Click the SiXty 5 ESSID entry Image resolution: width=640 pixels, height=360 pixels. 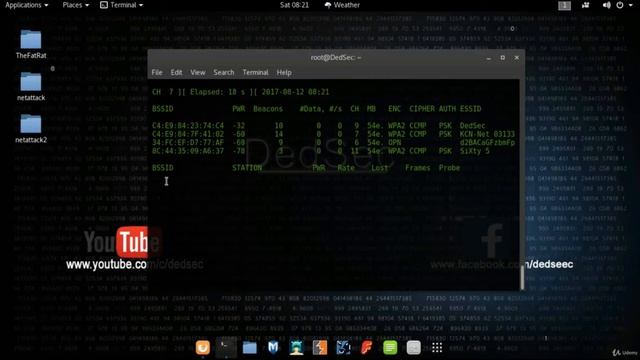pos(474,151)
